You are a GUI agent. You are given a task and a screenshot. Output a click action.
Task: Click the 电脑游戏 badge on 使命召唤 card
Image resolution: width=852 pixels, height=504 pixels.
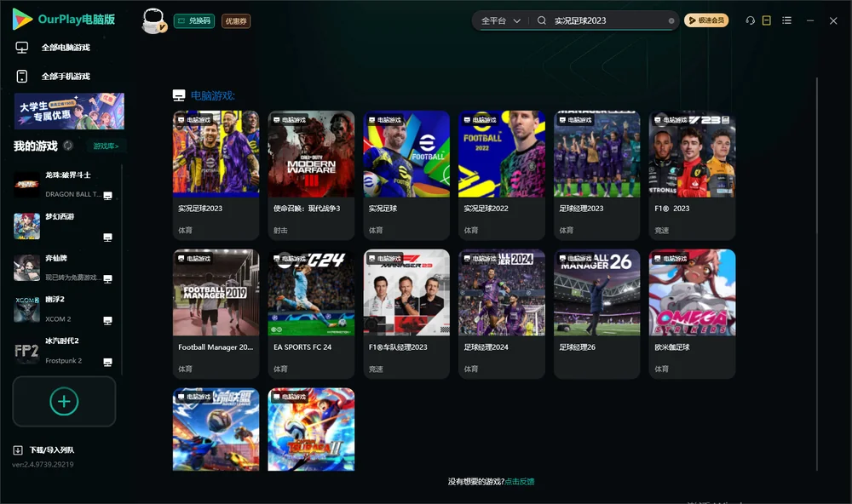pos(290,119)
